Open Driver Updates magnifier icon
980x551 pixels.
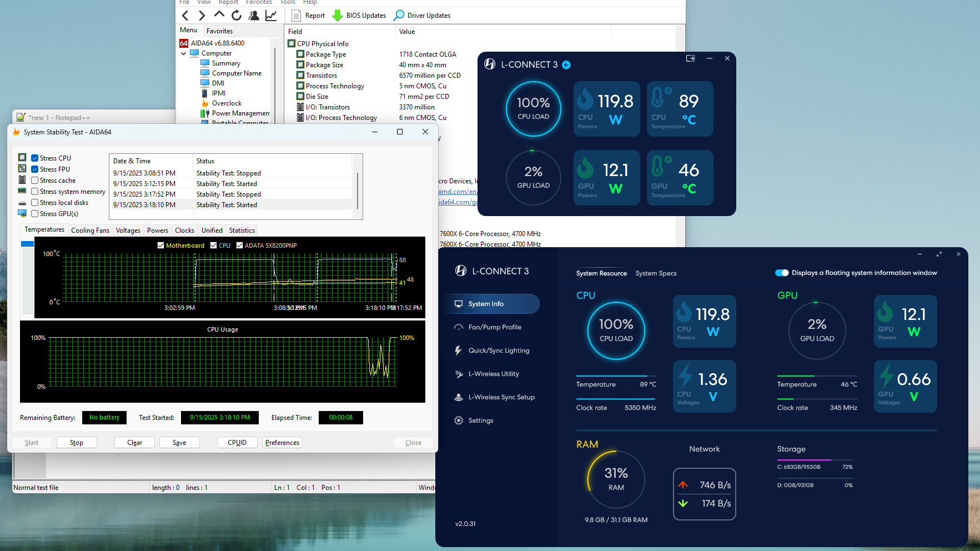pos(399,16)
